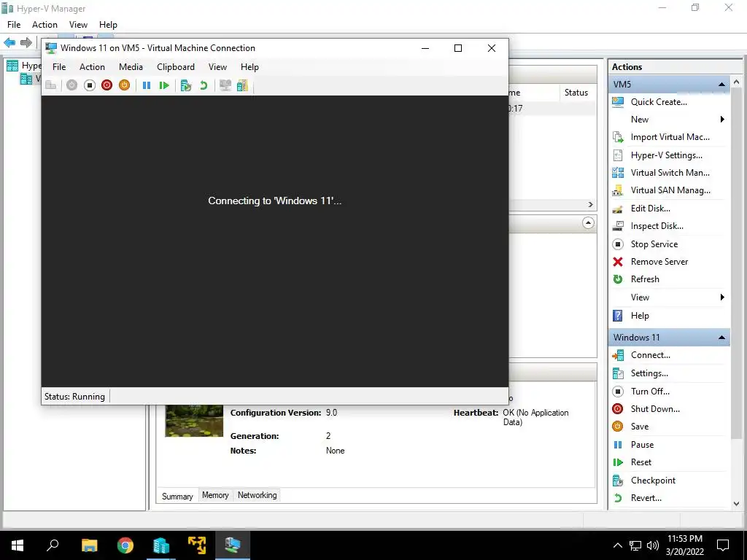Open Google Chrome from taskbar

pyautogui.click(x=125, y=545)
